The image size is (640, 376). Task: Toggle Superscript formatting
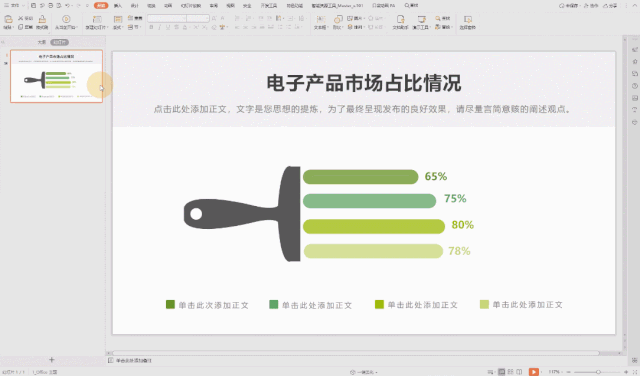[x=196, y=27]
